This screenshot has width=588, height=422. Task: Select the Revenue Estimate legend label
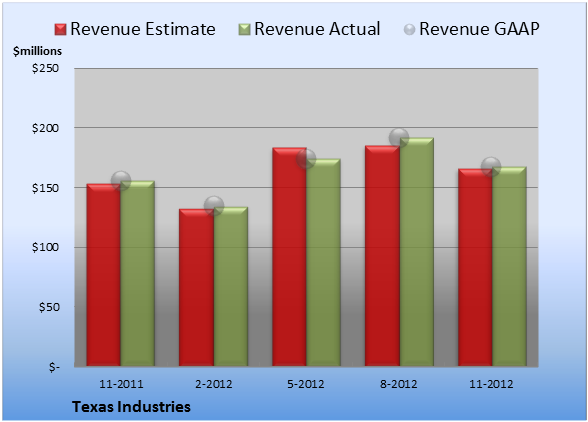[x=143, y=29]
